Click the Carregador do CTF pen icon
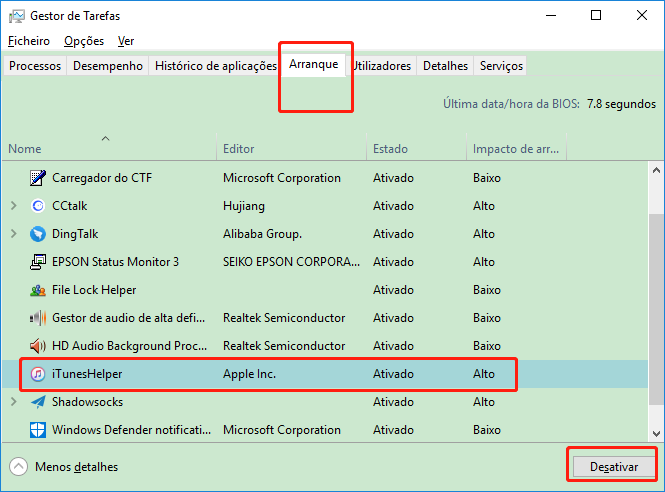The image size is (665, 492). click(38, 178)
